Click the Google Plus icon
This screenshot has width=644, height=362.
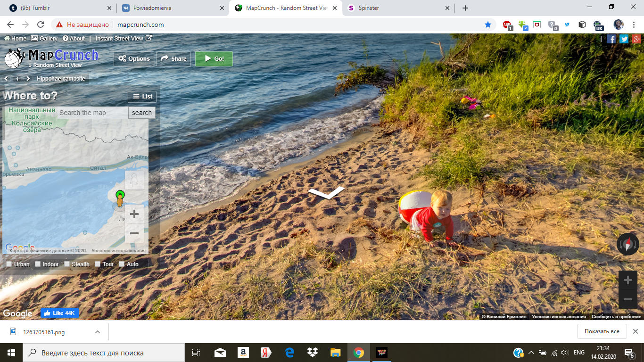pos(636,39)
